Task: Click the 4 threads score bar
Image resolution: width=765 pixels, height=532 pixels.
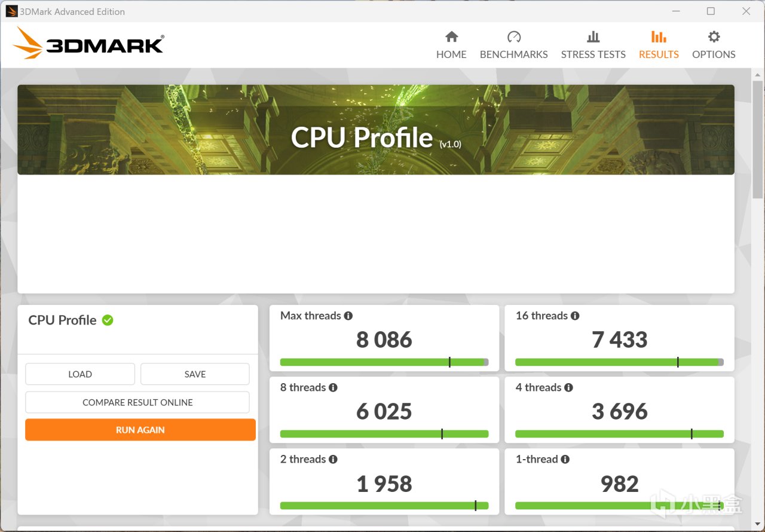Action: (619, 434)
